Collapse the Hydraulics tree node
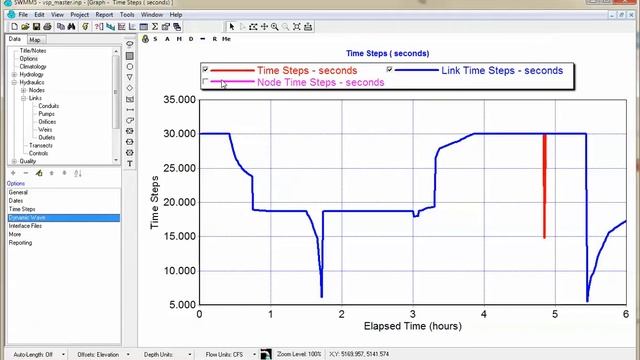The image size is (640, 360). coord(14,82)
